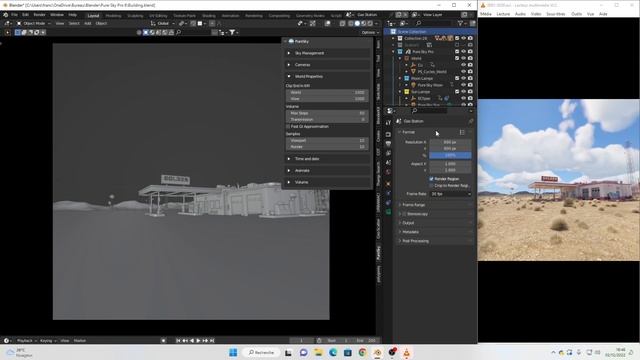Click the outliner filter funnel icon
The height and width of the screenshot is (360, 640).
460,24
